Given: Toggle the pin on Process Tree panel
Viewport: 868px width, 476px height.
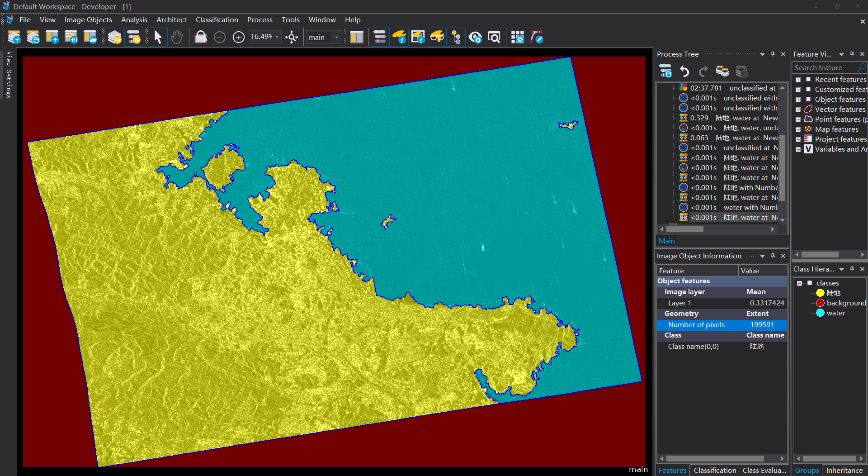Looking at the screenshot, I should pos(773,54).
